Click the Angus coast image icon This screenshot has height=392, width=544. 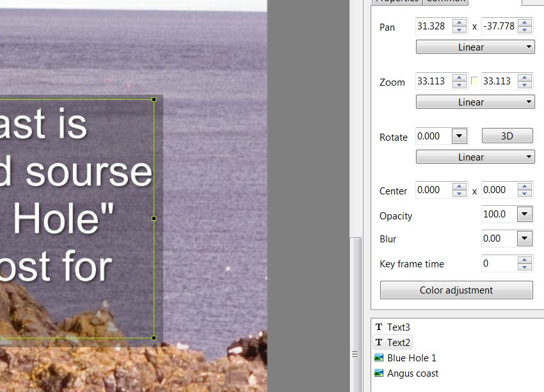point(379,373)
